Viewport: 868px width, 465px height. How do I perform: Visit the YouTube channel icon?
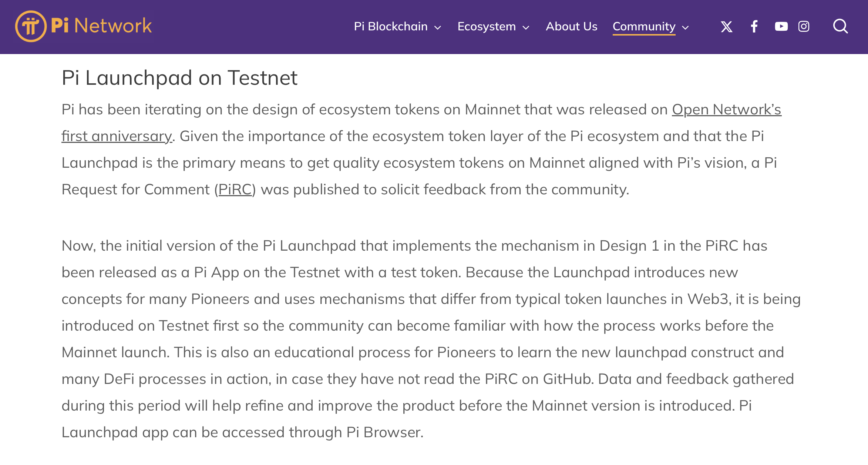click(781, 27)
